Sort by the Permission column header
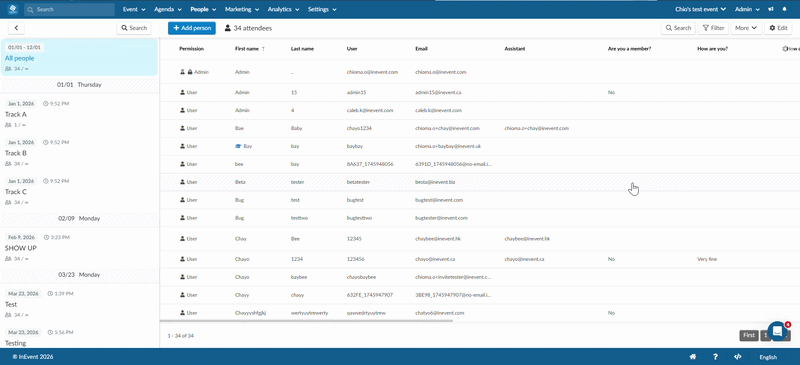The height and width of the screenshot is (365, 800). coord(191,49)
